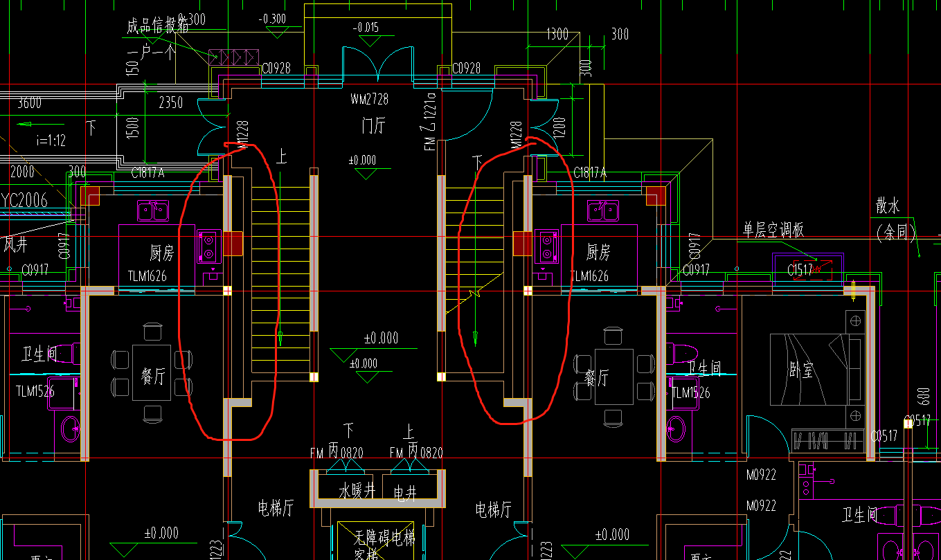Viewport: 941px width, 560px height.
Task: Click the 水暖井 shaft label
Action: (357, 491)
